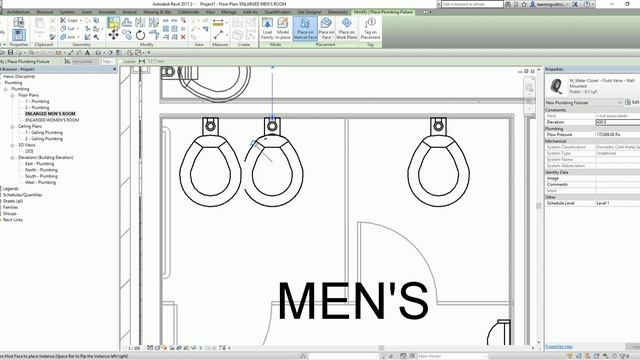Click the Revit Links tree item

click(13, 220)
